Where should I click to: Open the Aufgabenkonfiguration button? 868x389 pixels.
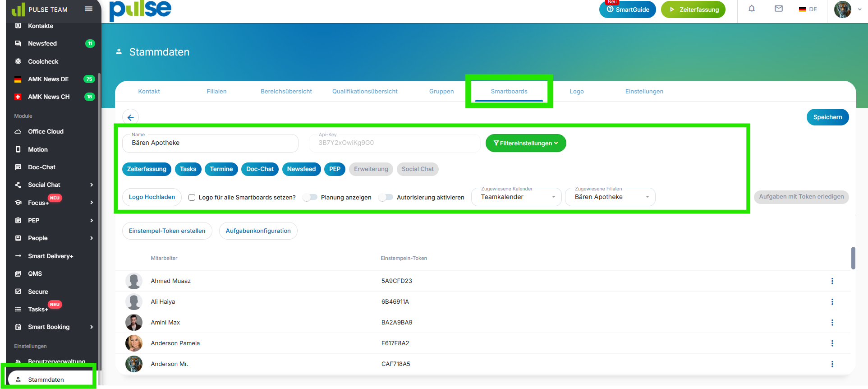(258, 231)
